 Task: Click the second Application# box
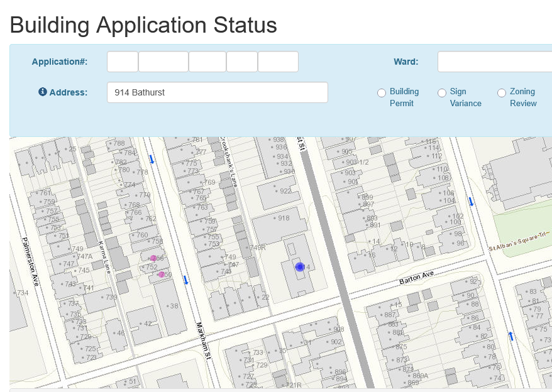point(163,62)
